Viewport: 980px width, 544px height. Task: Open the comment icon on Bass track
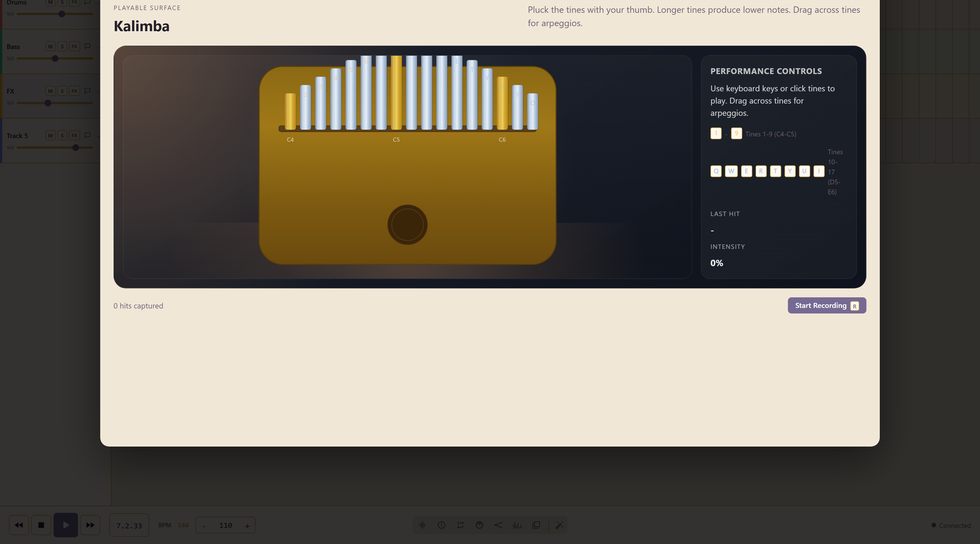click(x=87, y=46)
